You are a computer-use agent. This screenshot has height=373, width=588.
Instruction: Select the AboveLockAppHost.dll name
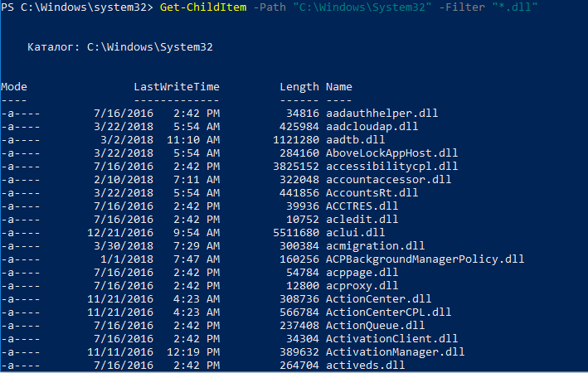391,153
